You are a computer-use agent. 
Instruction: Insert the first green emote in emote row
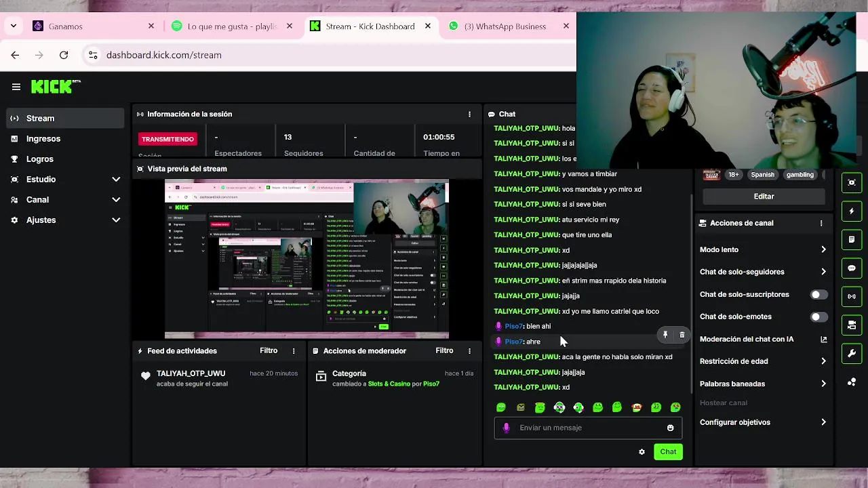(501, 407)
